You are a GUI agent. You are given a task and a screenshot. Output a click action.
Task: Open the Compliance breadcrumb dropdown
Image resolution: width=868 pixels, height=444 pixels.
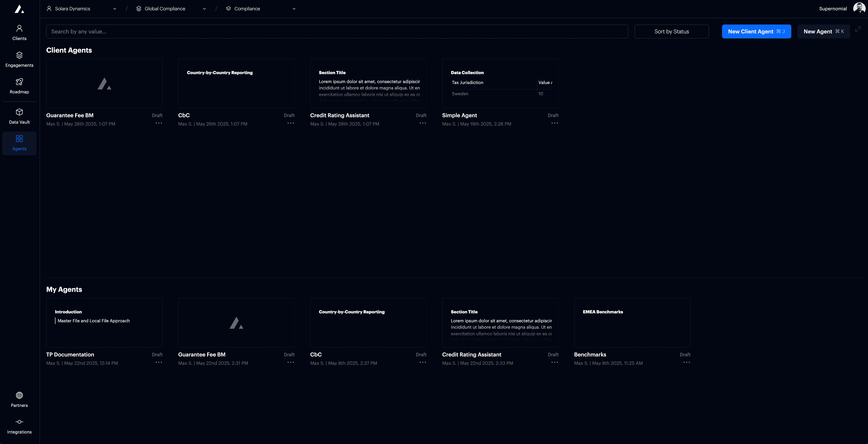(x=293, y=9)
